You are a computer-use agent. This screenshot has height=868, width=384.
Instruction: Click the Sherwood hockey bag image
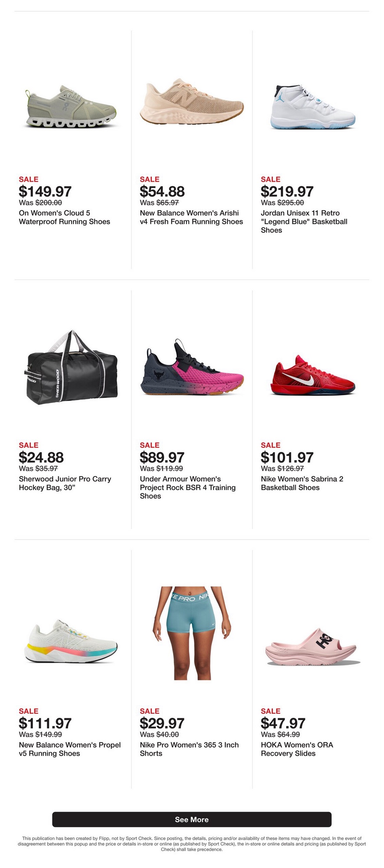(71, 367)
